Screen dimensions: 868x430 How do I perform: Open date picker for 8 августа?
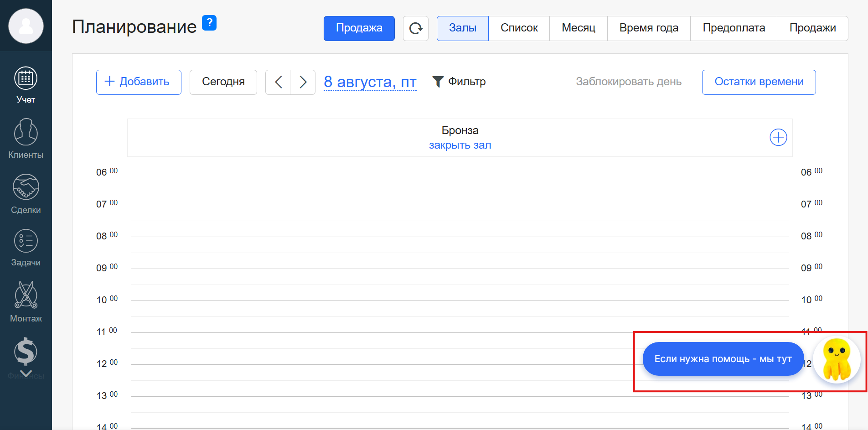tap(370, 82)
